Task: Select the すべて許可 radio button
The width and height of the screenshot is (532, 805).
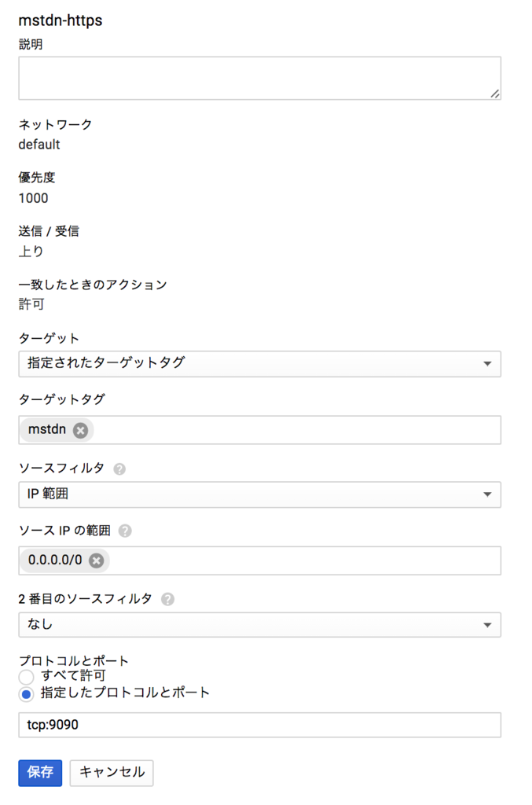Action: point(27,677)
